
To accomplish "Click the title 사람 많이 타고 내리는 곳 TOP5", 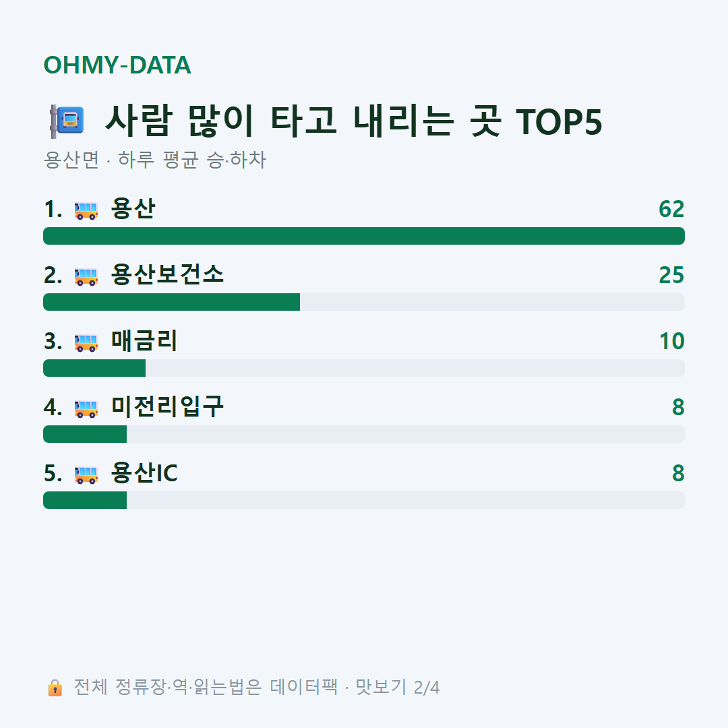I will coord(354,121).
